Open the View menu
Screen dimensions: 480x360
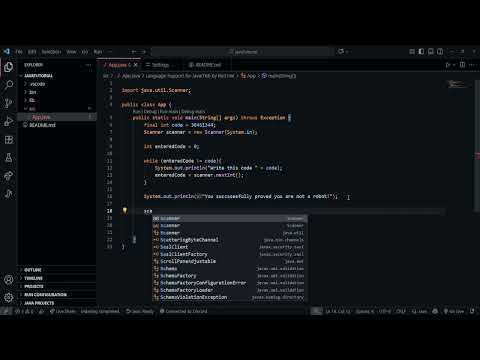click(71, 52)
